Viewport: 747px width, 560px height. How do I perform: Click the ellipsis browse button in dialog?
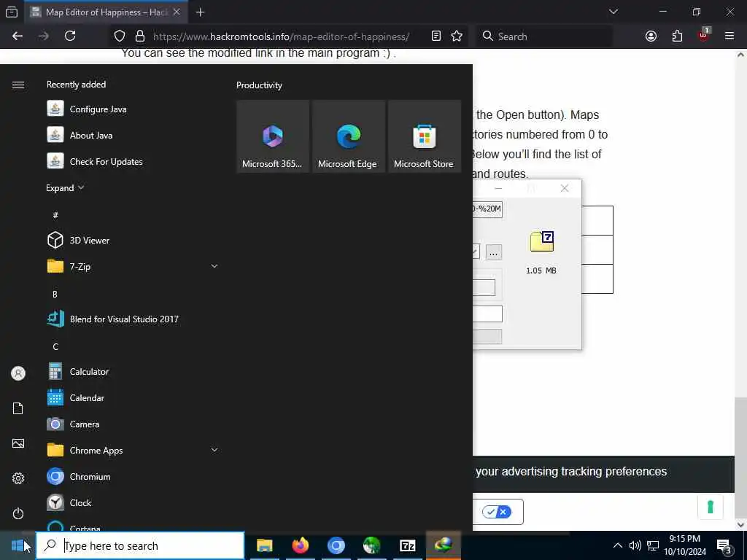[x=494, y=252]
